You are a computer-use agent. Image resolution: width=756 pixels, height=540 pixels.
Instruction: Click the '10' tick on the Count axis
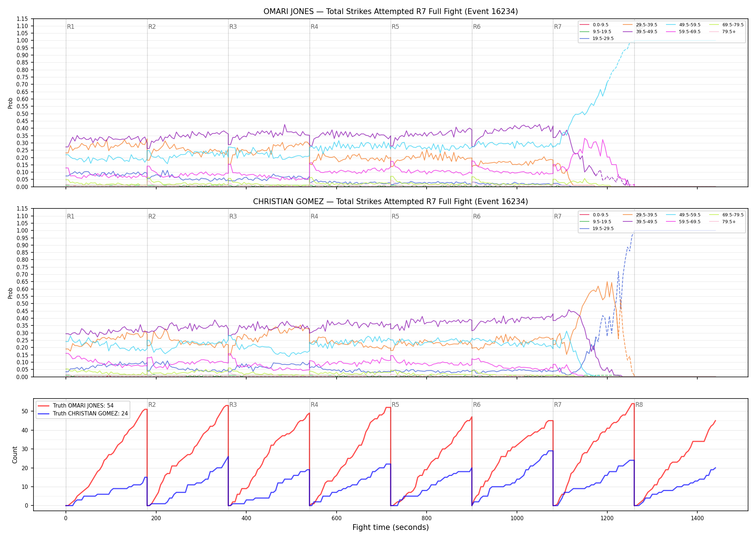[x=25, y=487]
